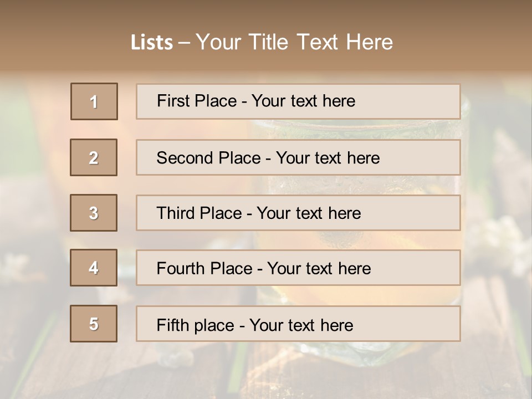Click the word Fourth in row four
This screenshot has width=532, height=399.
(181, 268)
